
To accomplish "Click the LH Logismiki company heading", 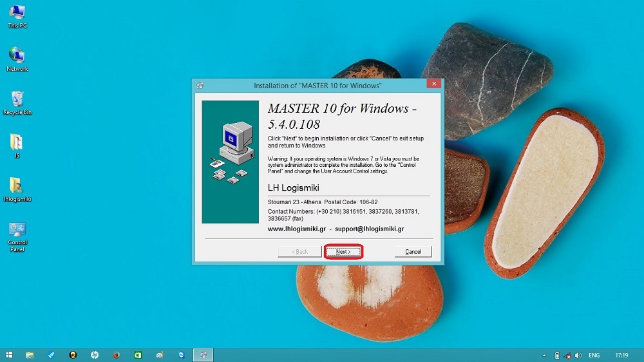I will (293, 188).
